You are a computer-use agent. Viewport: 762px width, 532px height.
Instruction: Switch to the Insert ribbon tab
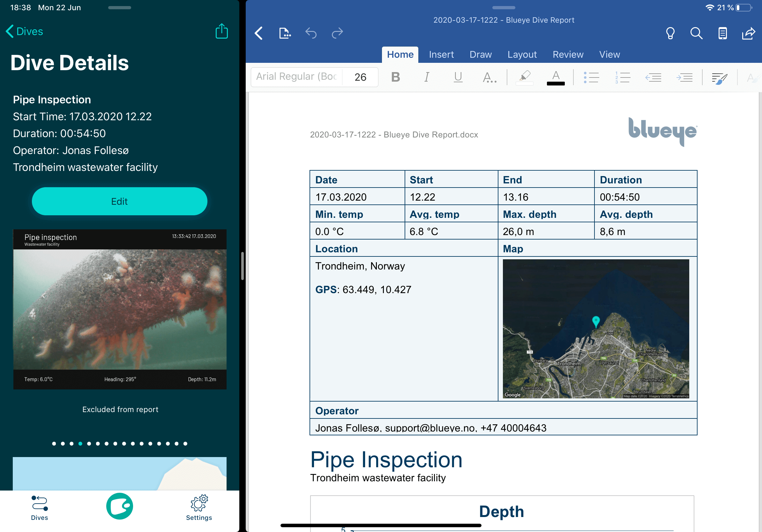coord(441,55)
